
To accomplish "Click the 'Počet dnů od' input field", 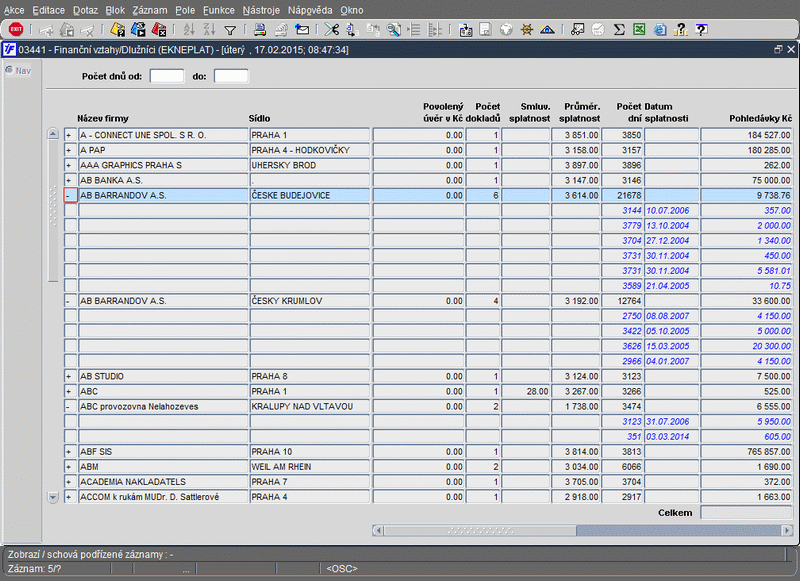I will pos(167,76).
